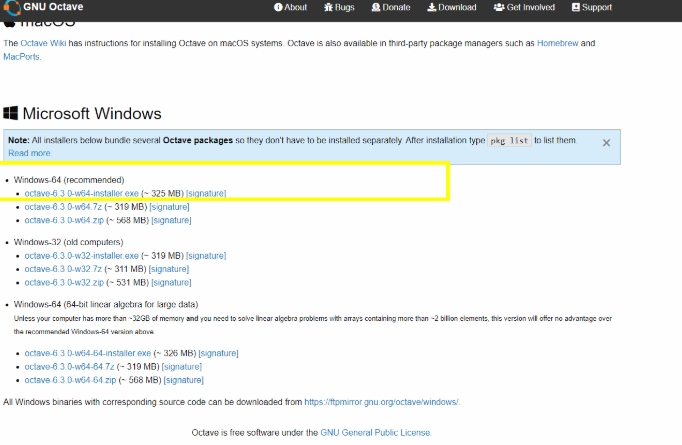
Task: Click the 'Windows-64 (recommended)' list item text
Action: click(69, 180)
